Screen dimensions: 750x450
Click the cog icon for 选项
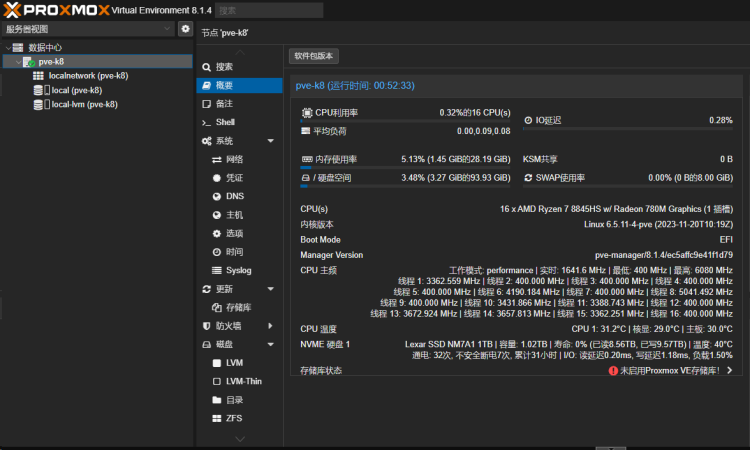217,233
